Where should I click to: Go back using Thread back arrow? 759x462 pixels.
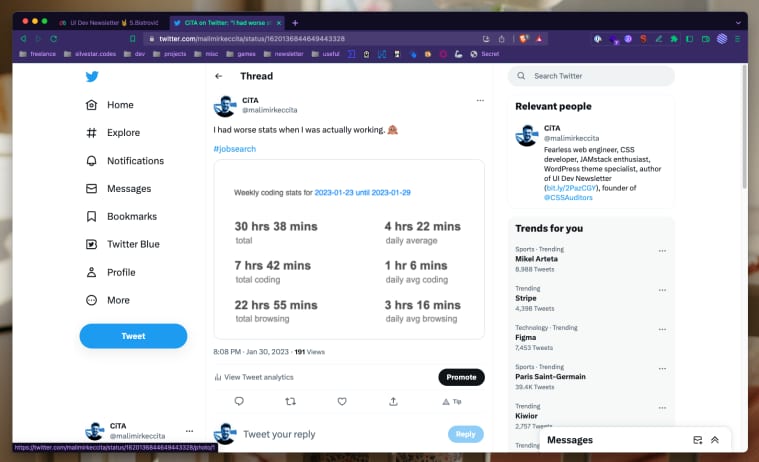pyautogui.click(x=219, y=76)
